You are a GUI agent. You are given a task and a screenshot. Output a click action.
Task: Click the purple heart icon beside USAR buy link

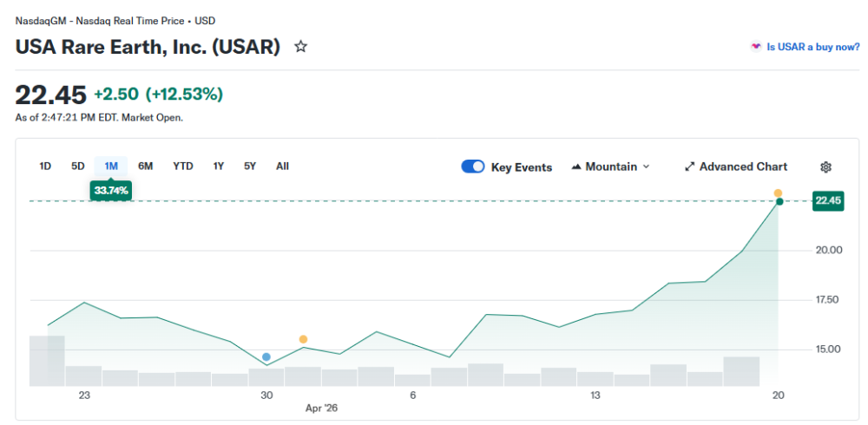[x=756, y=47]
